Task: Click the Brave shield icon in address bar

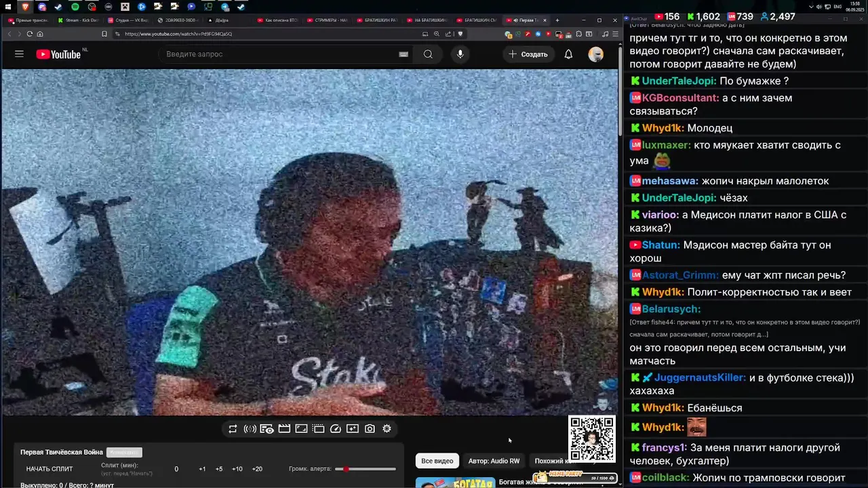Action: point(460,34)
